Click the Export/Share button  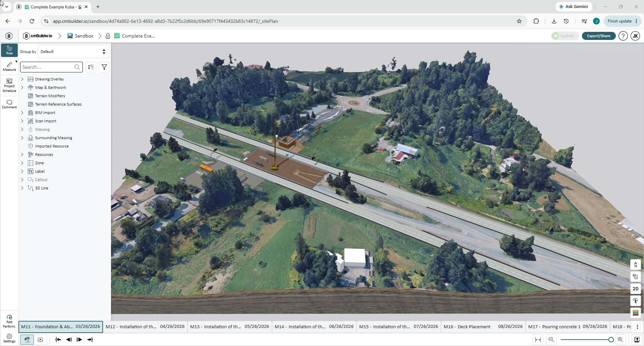tap(599, 36)
